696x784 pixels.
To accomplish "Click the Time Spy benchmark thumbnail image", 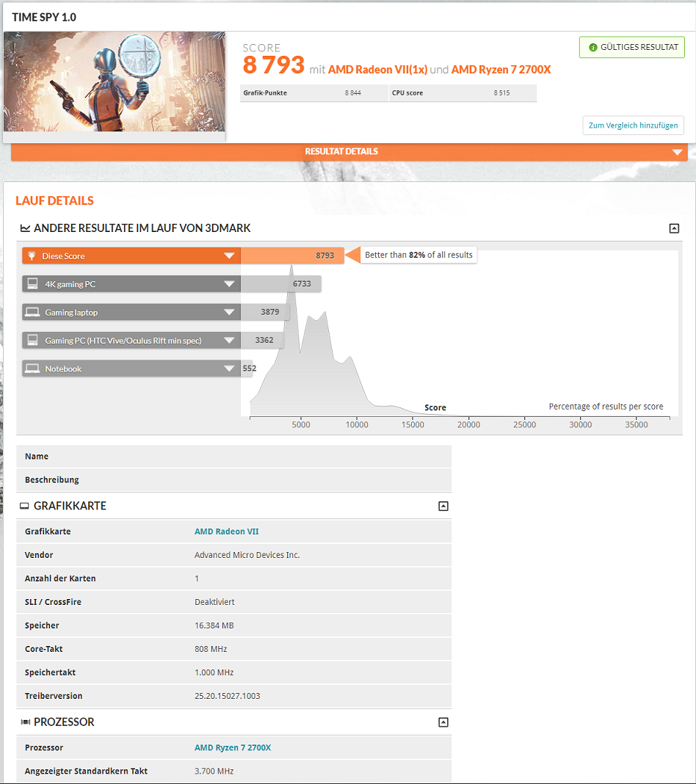I will coord(115,82).
